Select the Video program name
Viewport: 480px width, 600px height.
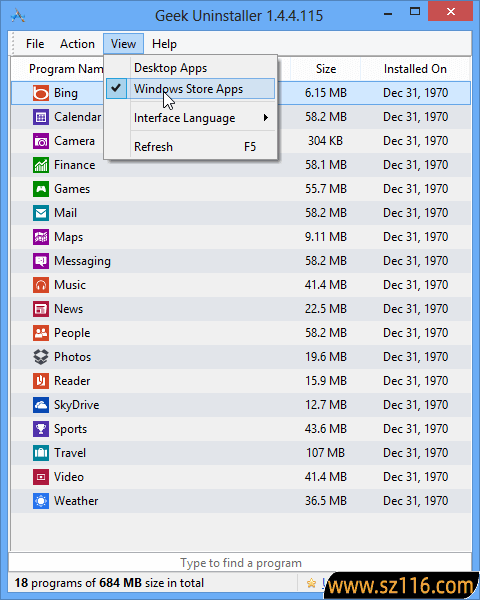[x=69, y=477]
